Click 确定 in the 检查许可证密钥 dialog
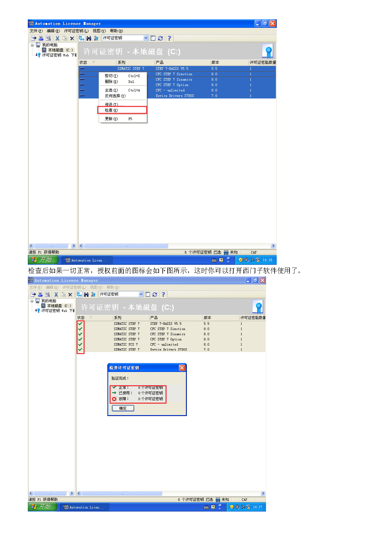Viewport: 392px width, 555px height. [x=123, y=408]
